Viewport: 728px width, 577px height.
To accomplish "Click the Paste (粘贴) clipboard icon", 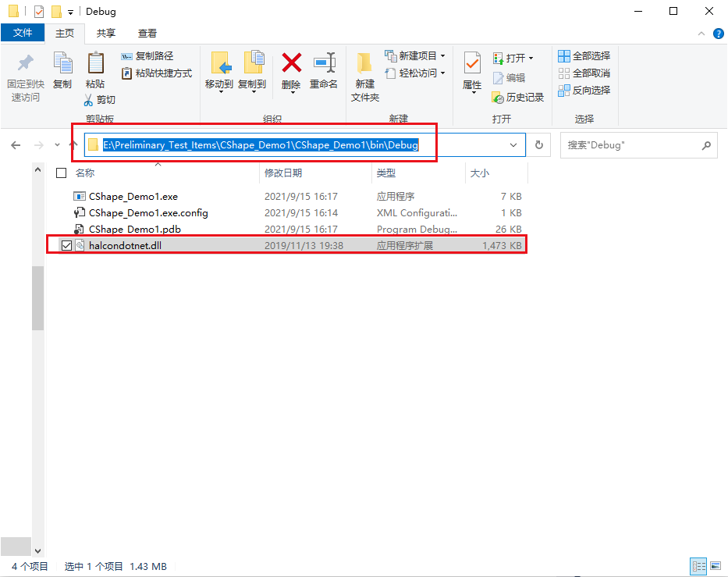I will click(96, 63).
